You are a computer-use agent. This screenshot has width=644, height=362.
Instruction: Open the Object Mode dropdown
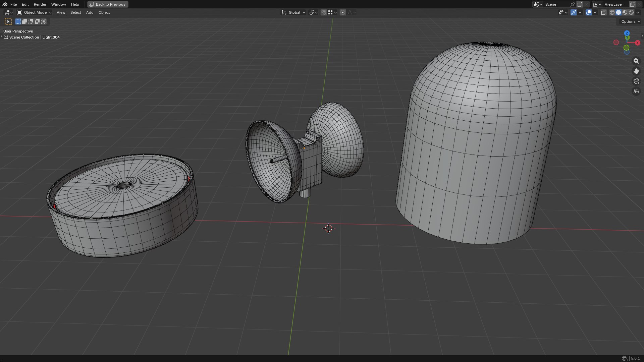point(34,12)
